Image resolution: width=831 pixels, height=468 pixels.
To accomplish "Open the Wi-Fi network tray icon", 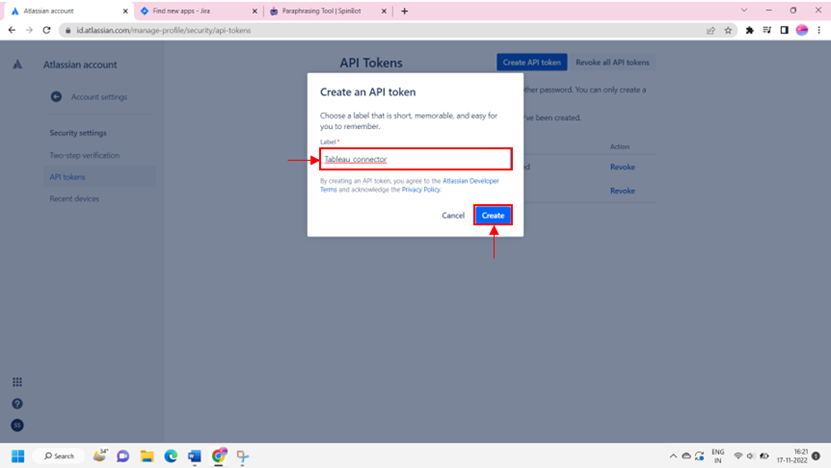I will (x=738, y=456).
